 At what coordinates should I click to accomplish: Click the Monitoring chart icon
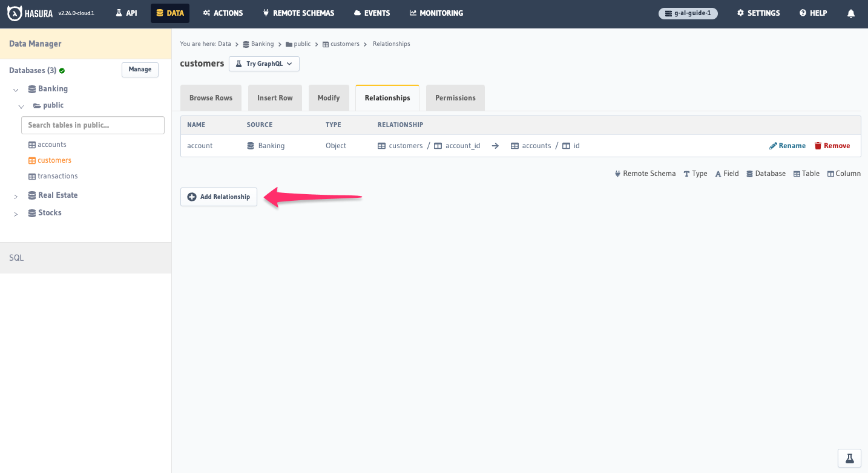(x=413, y=12)
